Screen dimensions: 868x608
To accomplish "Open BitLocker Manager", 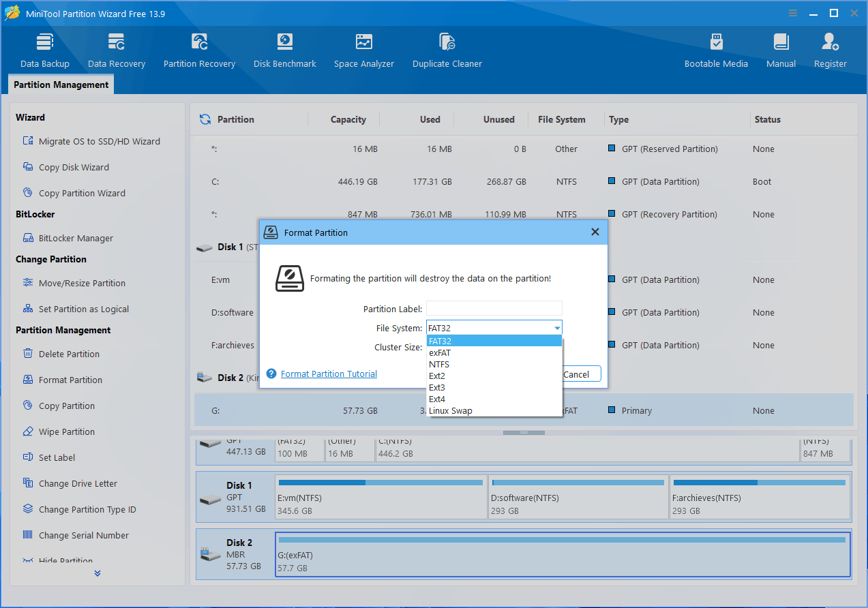I will 68,238.
